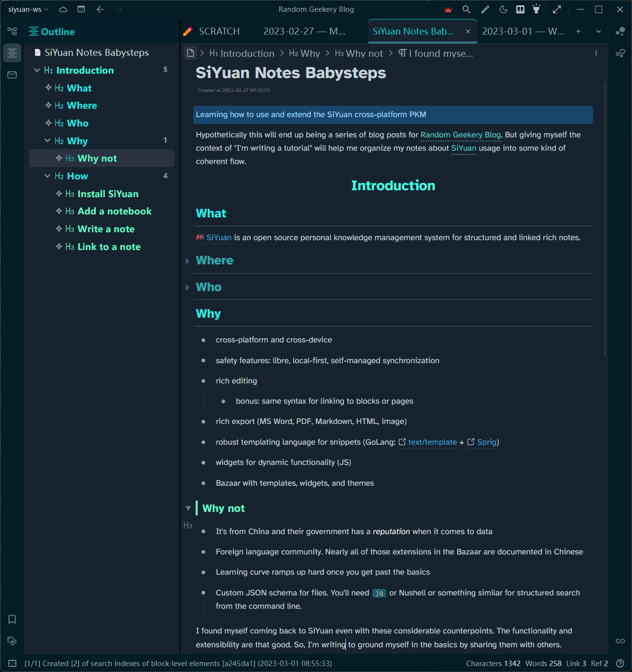Toggle dock visibility icon in status bar
The height and width of the screenshot is (672, 632).
click(12, 664)
